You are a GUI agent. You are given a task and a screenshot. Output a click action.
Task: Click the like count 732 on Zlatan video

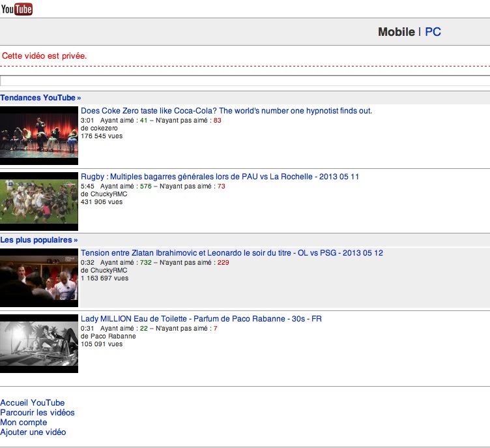click(x=145, y=263)
